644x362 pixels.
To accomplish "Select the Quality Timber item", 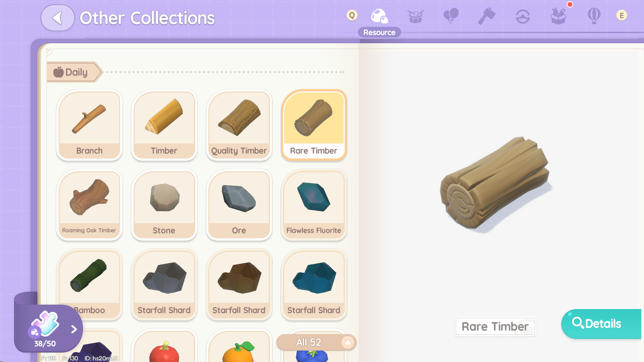I will 239,125.
